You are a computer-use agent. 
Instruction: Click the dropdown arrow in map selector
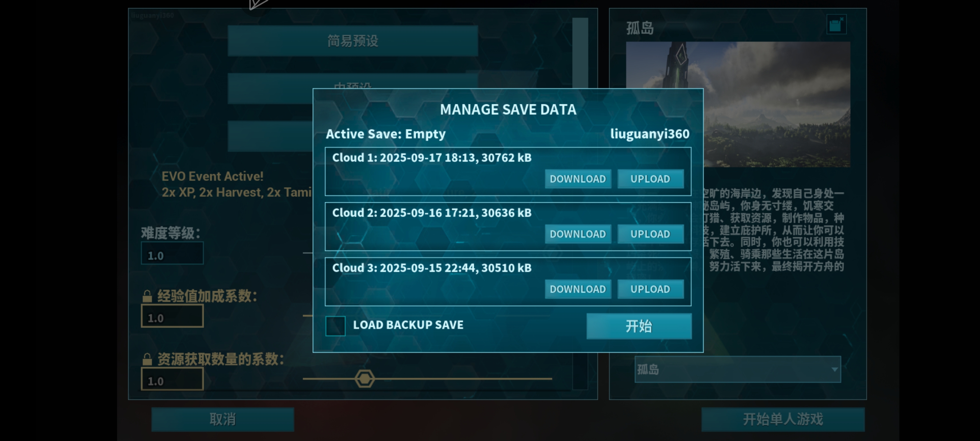pos(834,370)
